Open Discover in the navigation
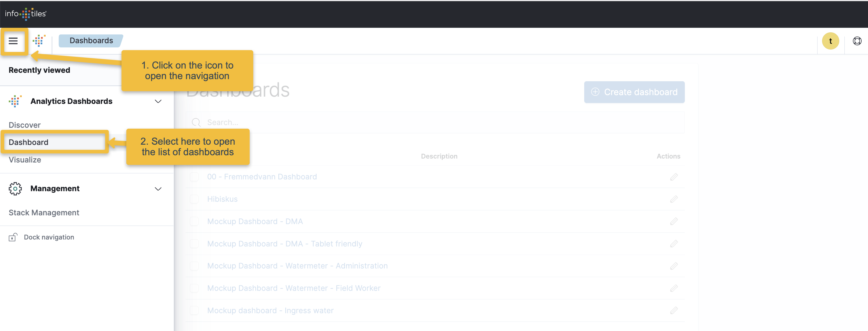 click(x=24, y=125)
